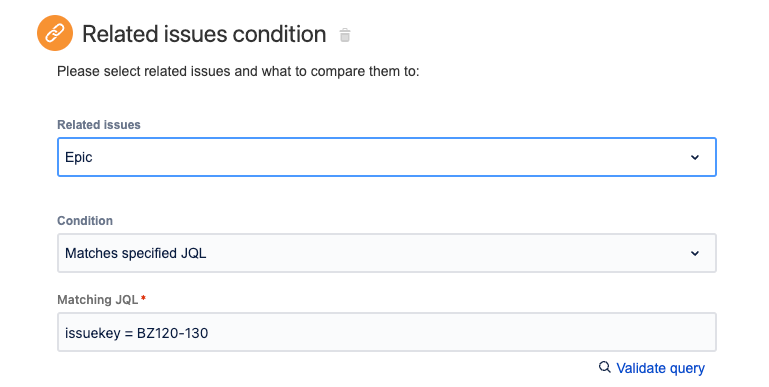
Task: Open the Condition dropdown
Action: click(x=387, y=253)
